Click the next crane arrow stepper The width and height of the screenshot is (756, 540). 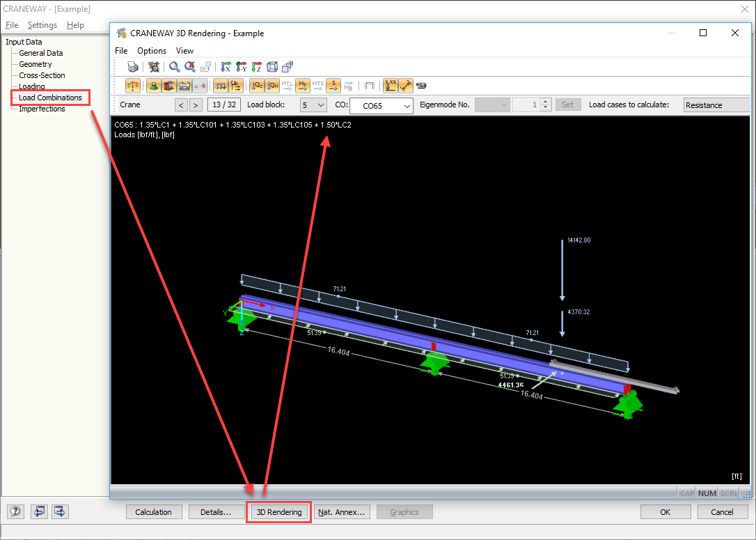click(x=196, y=104)
